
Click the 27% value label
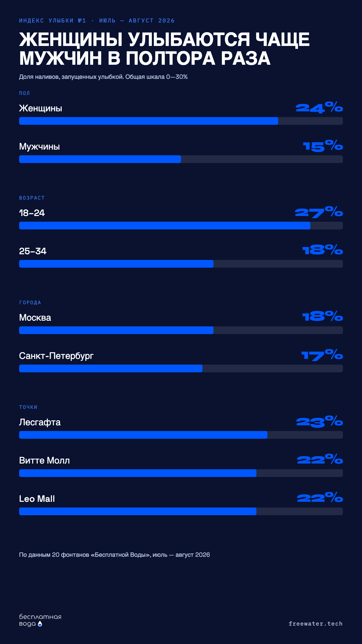(319, 212)
